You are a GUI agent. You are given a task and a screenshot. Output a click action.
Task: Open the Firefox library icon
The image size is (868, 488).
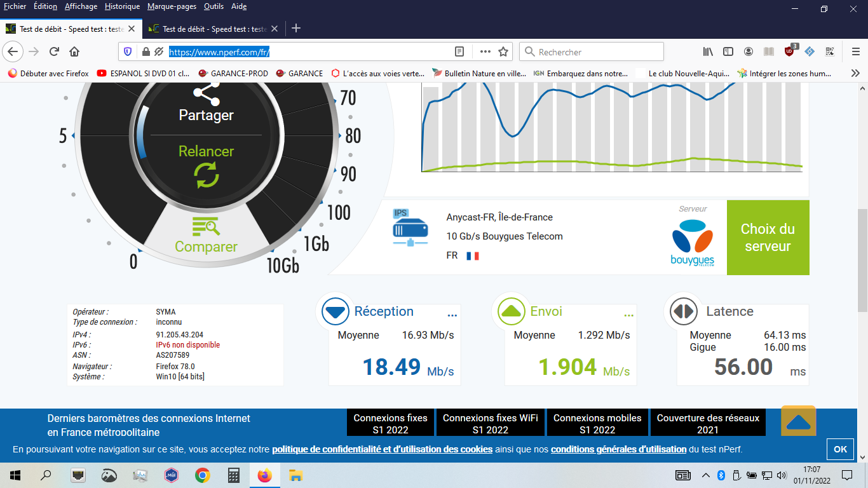click(708, 51)
